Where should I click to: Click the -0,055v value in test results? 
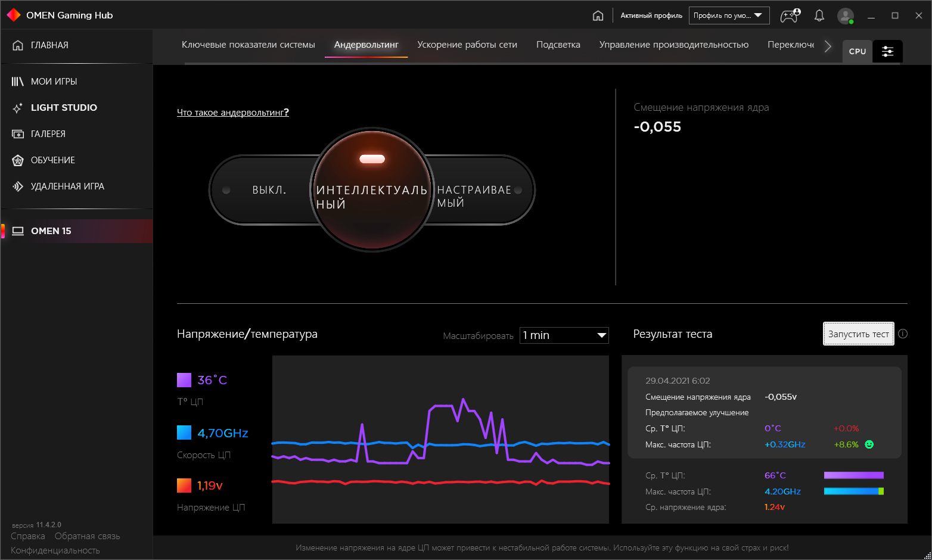781,397
